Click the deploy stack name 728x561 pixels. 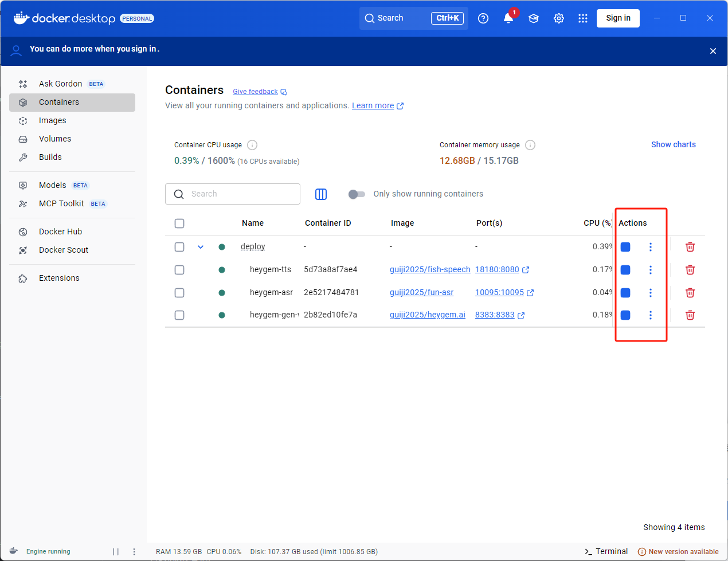[x=253, y=246]
